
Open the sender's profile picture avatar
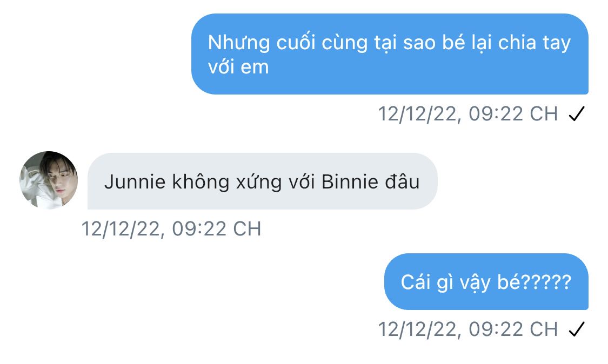[x=49, y=180]
